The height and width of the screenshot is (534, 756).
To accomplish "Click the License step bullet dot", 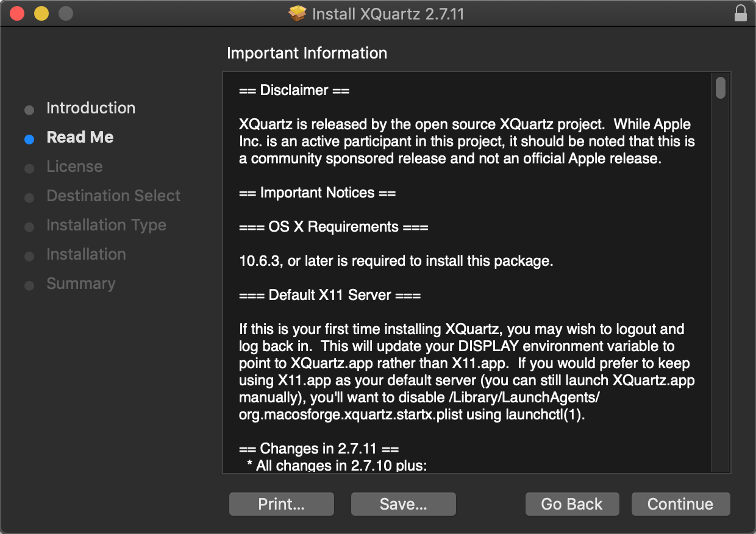I will pos(29,168).
